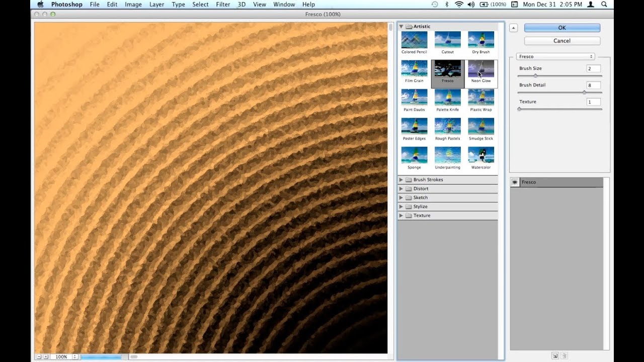Click the user account menu bar icon

click(x=591, y=5)
